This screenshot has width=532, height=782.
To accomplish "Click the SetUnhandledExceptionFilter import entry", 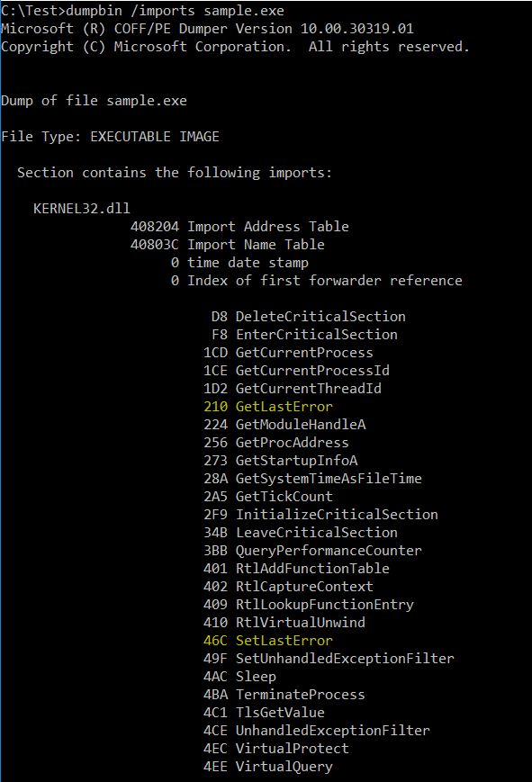I will click(329, 659).
